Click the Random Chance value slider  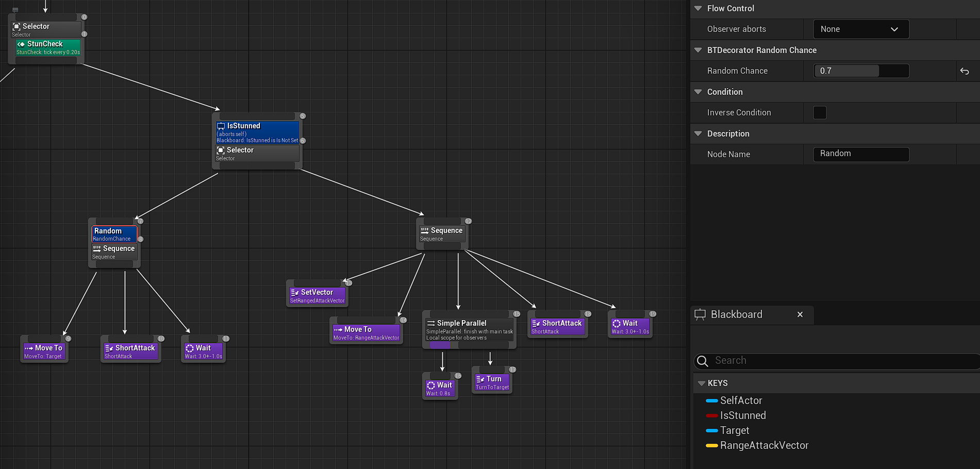coord(861,71)
